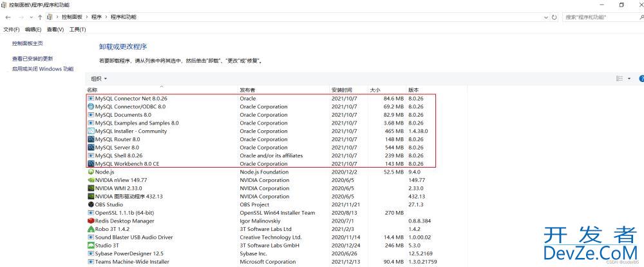The height and width of the screenshot is (267, 644).
Task: Click the Robo 3T 1.4.2 icon
Action: pyautogui.click(x=91, y=229)
